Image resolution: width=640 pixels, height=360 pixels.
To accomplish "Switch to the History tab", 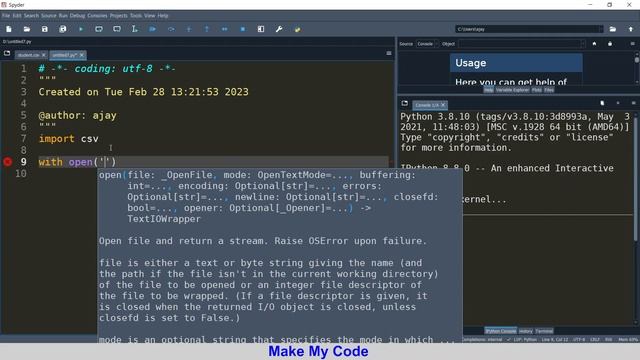I will click(x=526, y=331).
